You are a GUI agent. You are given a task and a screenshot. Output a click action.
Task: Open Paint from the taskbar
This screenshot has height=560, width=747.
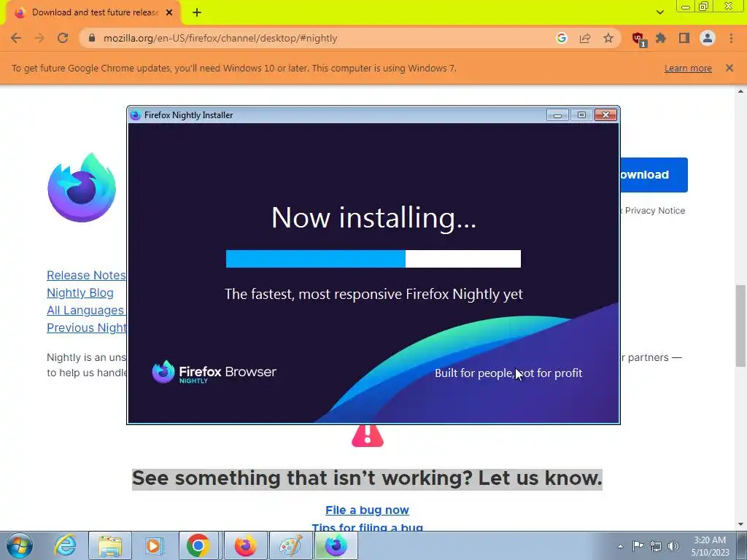290,545
